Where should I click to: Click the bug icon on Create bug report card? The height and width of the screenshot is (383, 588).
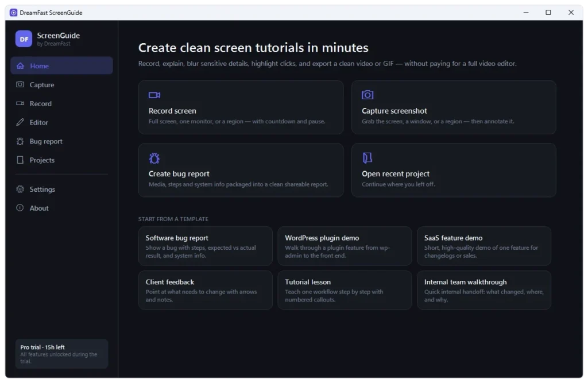154,158
